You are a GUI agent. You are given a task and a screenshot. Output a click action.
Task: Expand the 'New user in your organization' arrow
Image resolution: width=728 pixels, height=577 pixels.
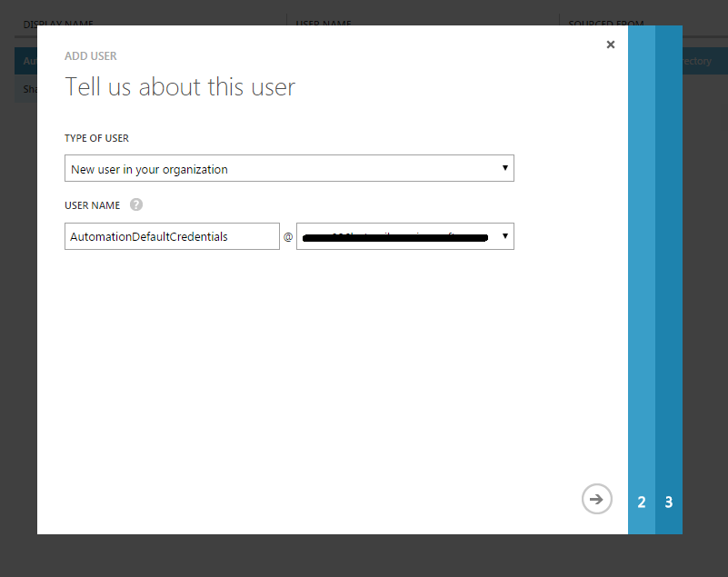[x=504, y=168]
